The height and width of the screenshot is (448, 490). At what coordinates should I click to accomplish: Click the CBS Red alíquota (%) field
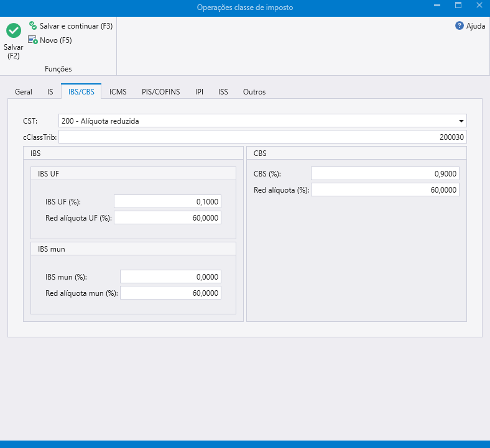(385, 190)
